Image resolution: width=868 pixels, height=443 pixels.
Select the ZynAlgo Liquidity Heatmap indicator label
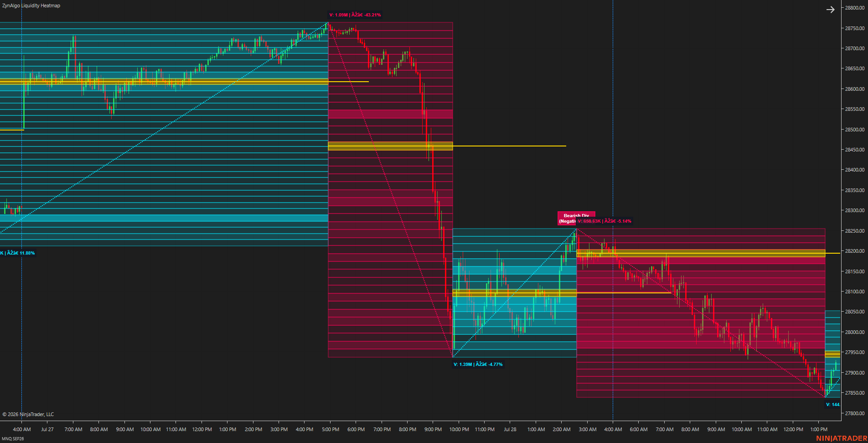pos(31,5)
